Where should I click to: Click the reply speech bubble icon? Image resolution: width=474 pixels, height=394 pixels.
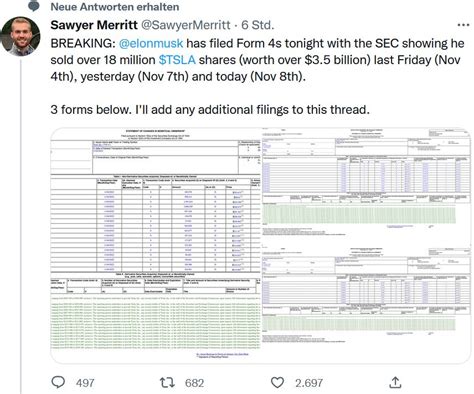(58, 382)
